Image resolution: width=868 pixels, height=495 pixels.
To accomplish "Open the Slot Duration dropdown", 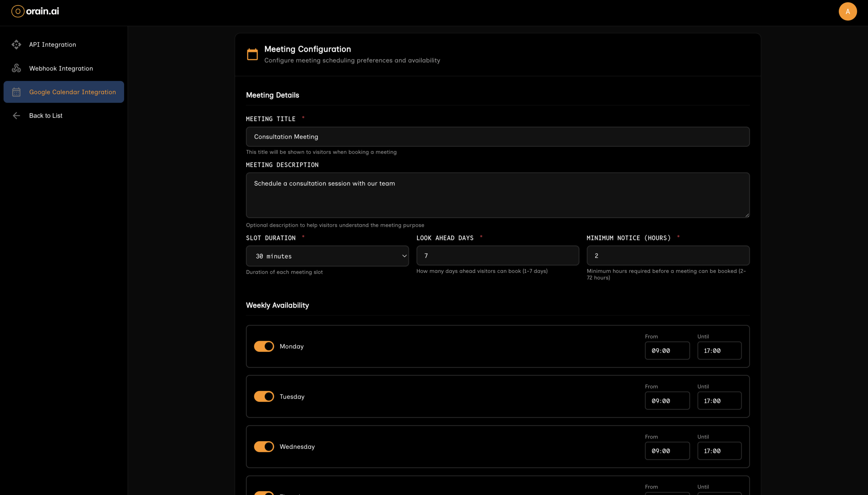I will click(x=327, y=256).
